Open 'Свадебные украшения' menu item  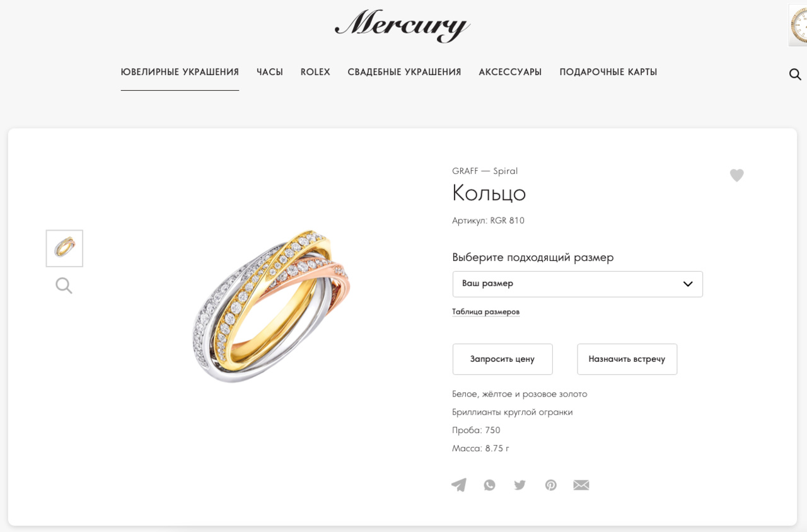point(405,72)
